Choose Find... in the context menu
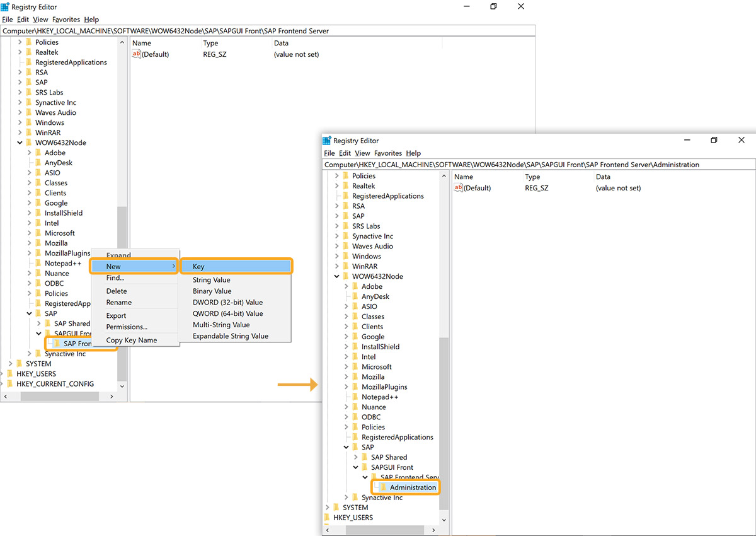The height and width of the screenshot is (536, 756). 115,278
